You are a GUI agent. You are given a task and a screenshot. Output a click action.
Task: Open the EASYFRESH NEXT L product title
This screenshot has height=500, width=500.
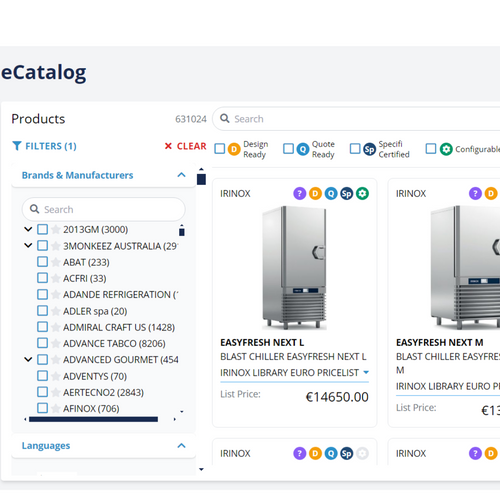[x=262, y=342]
